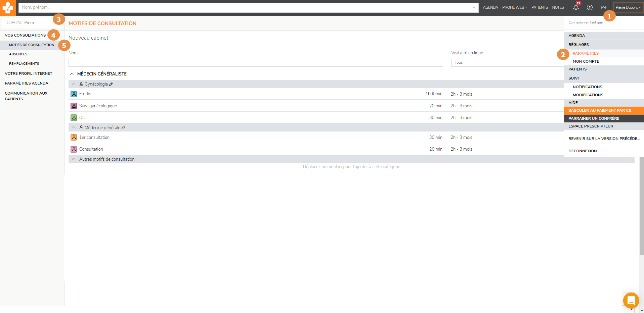The height and width of the screenshot is (313, 644).
Task: Collapse Autres motifs de consultation category
Action: coord(74,159)
